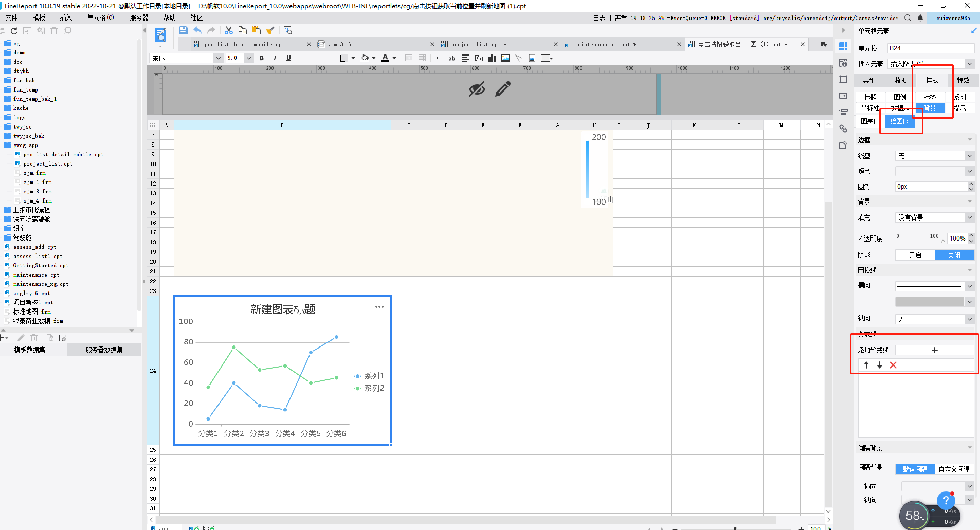Click the Redo arrow icon
The width and height of the screenshot is (980, 530).
(x=211, y=30)
